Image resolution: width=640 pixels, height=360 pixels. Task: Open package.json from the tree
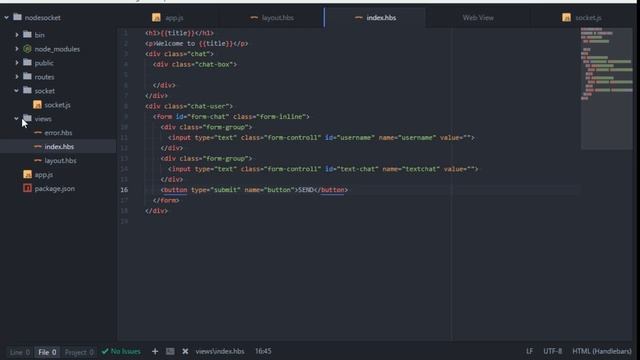[55, 189]
